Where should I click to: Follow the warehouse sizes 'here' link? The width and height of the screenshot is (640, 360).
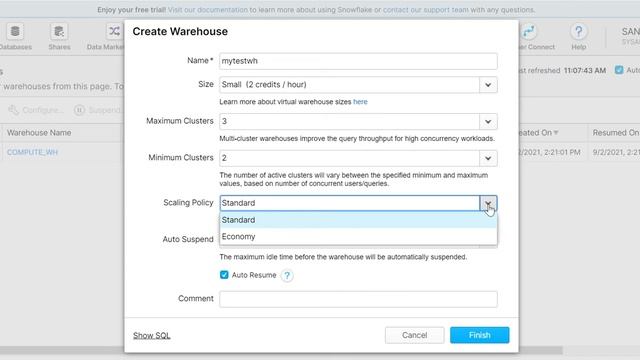pyautogui.click(x=360, y=102)
